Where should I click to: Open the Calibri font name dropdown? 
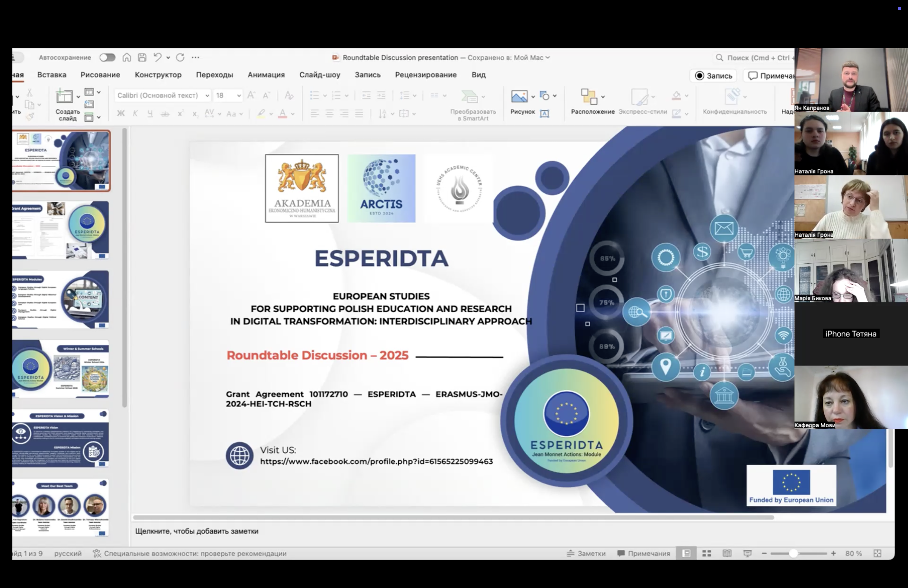point(207,95)
